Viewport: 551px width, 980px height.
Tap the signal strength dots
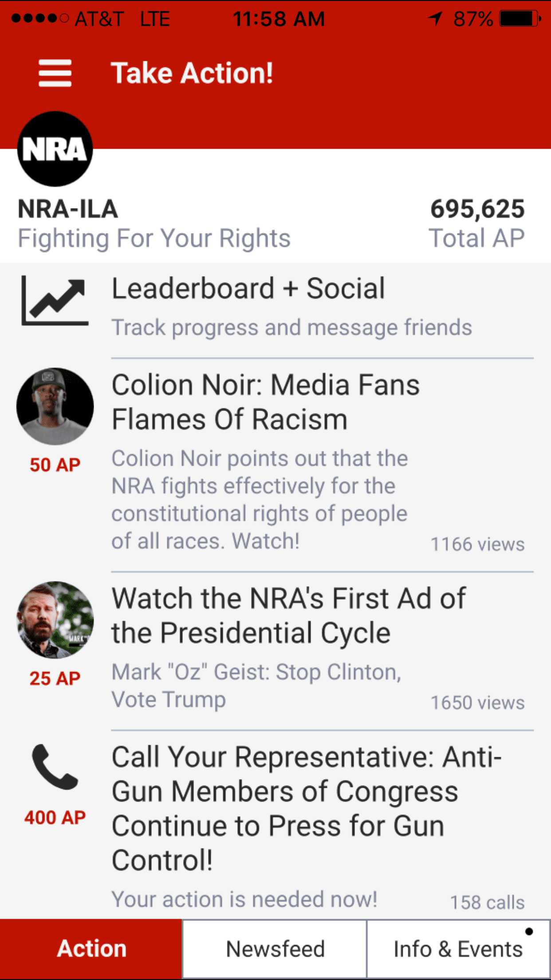(40, 19)
